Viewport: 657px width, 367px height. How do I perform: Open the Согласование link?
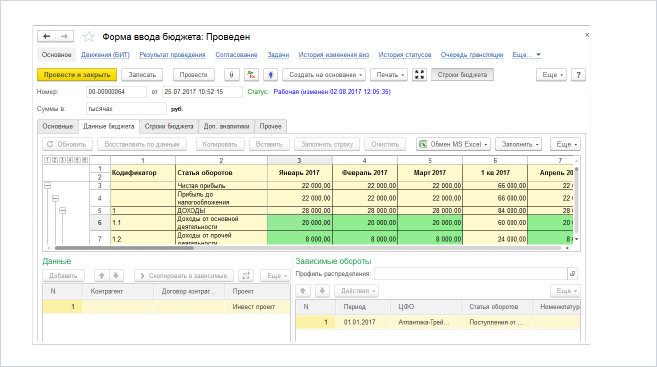(236, 54)
